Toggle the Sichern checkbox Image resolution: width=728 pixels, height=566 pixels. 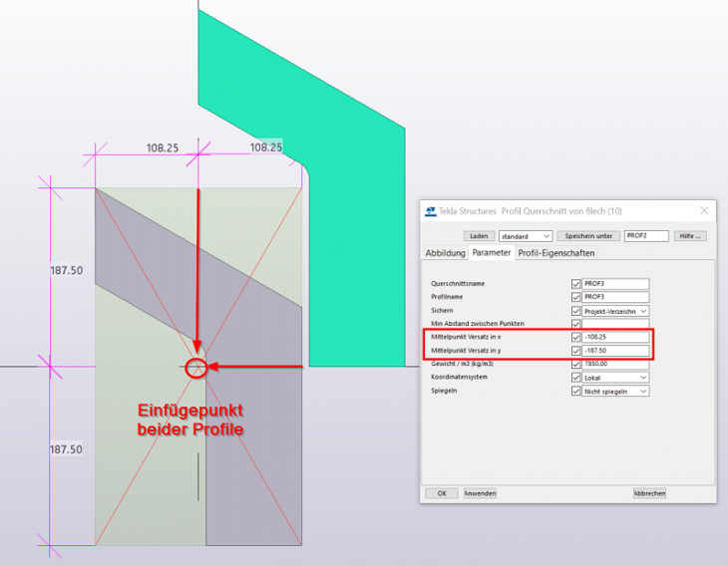pos(575,311)
